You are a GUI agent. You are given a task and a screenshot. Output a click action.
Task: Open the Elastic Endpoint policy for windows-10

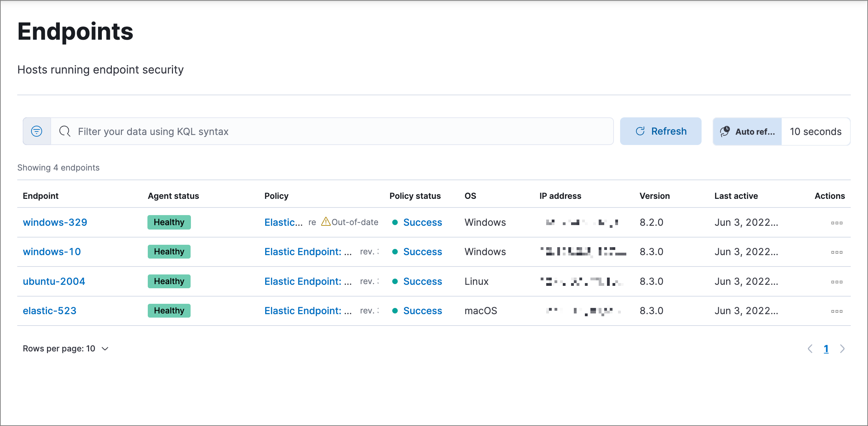pyautogui.click(x=307, y=252)
